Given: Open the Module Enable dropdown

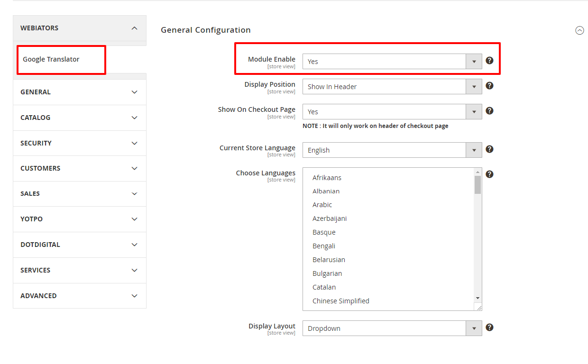Looking at the screenshot, I should (392, 62).
